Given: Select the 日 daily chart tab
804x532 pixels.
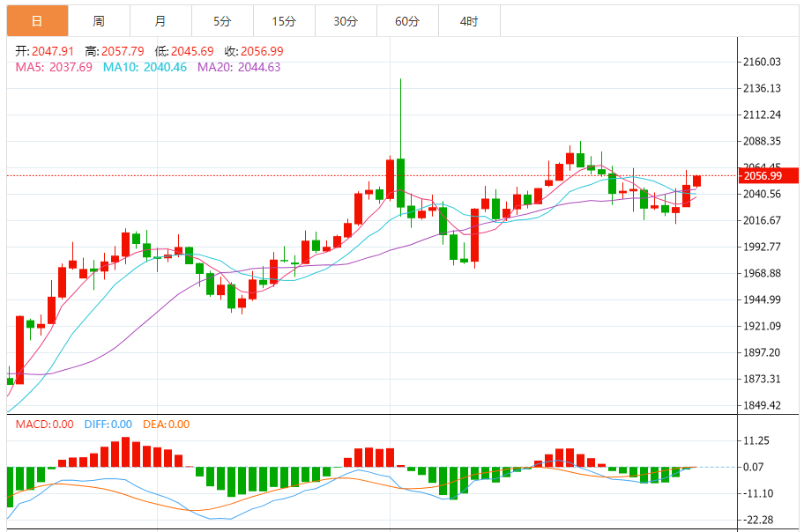Looking at the screenshot, I should (x=37, y=21).
